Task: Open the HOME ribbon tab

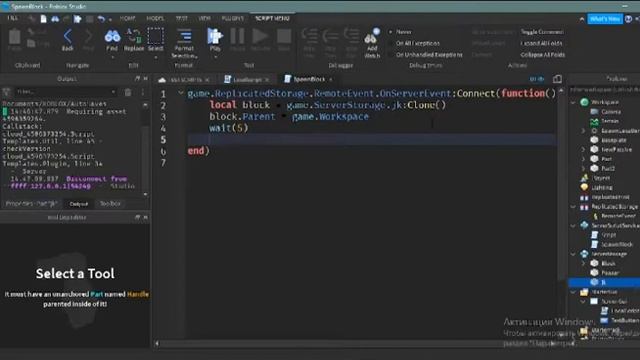Action: [x=127, y=19]
